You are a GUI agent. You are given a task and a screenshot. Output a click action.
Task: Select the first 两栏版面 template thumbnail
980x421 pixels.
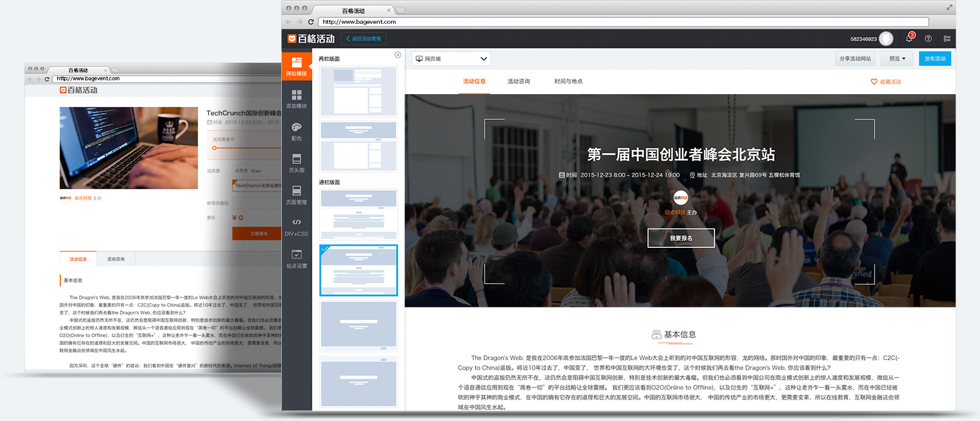click(x=358, y=90)
